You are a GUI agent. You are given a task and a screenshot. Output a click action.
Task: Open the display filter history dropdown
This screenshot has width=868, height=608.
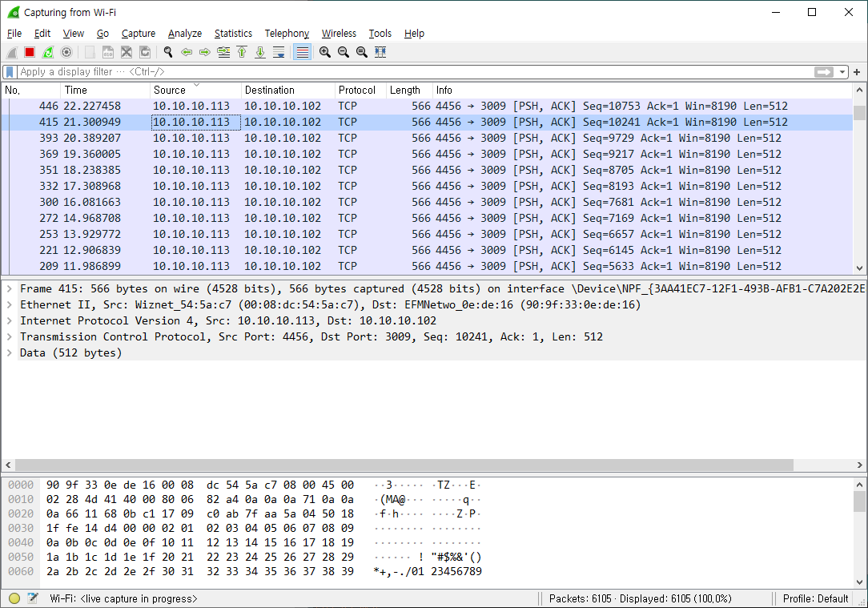[842, 72]
